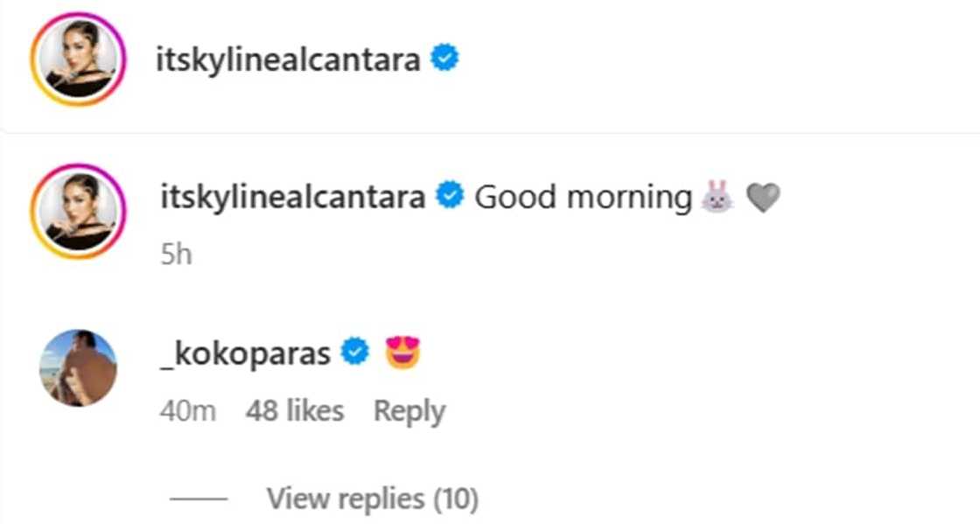
Task: Click the 40m comment timestamp
Action: [x=187, y=410]
